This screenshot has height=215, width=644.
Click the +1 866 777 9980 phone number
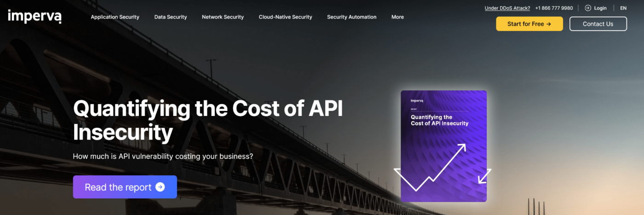pos(554,8)
